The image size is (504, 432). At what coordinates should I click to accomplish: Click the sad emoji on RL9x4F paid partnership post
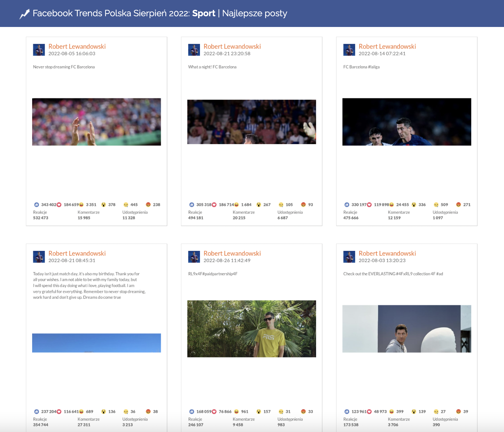(x=281, y=411)
